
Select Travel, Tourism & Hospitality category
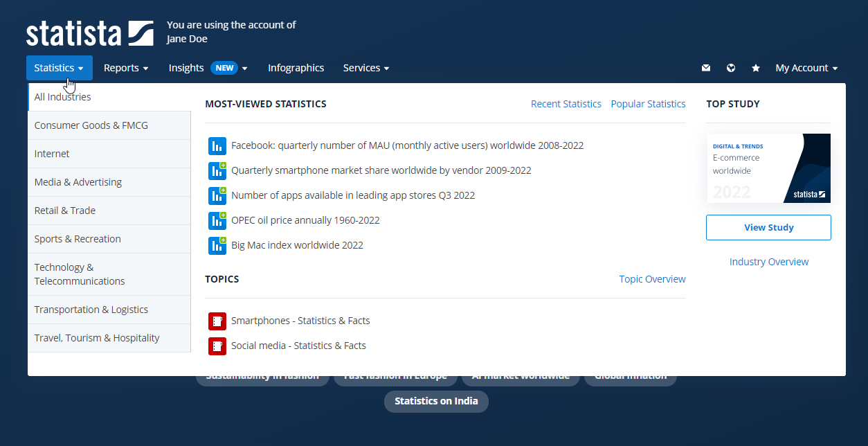click(109, 338)
